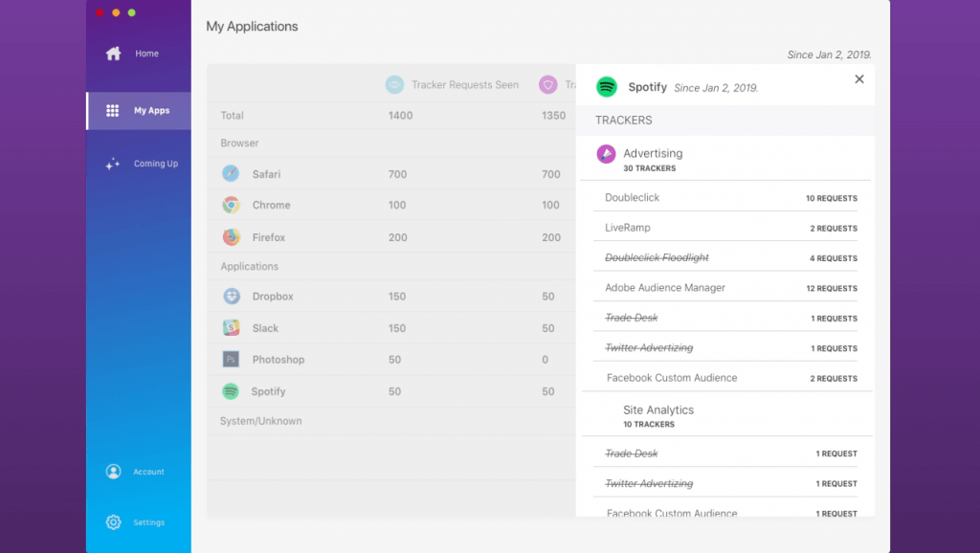Select the Photoshop row name
The image size is (980, 553).
pyautogui.click(x=278, y=360)
